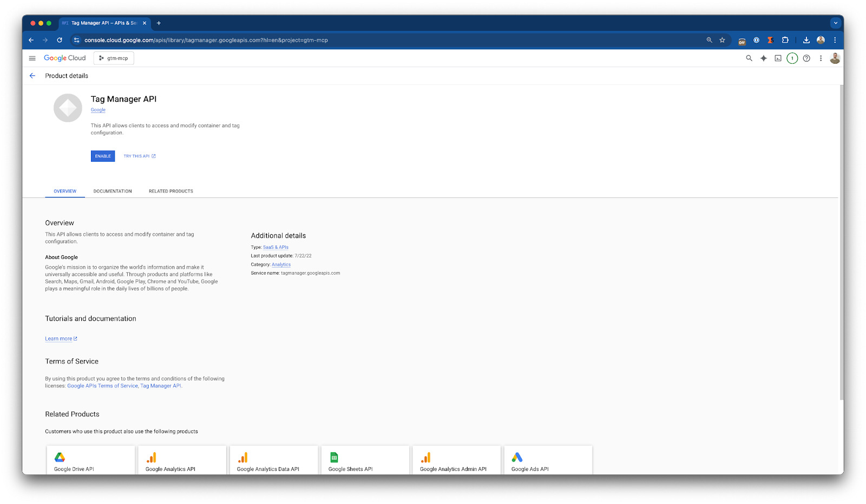Open the Google Analytics API card
The image size is (866, 504).
click(182, 460)
